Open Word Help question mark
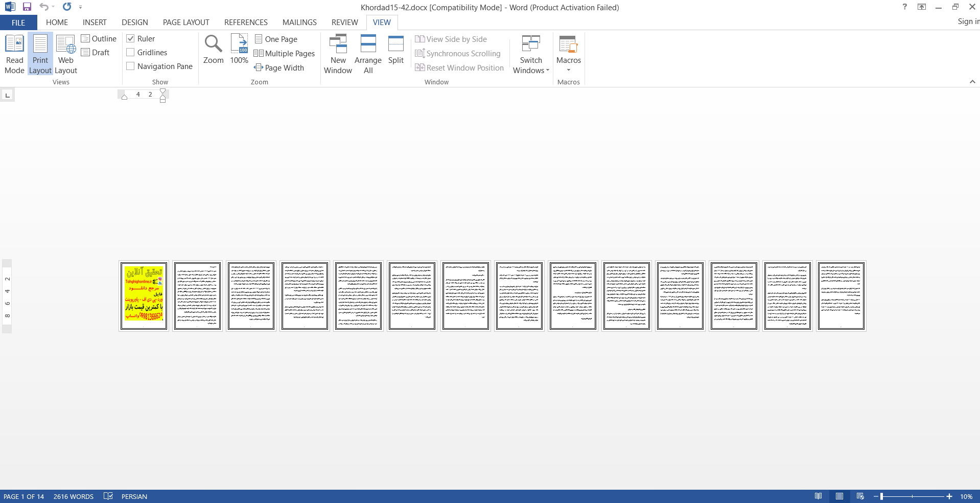This screenshot has height=503, width=980. [x=905, y=7]
